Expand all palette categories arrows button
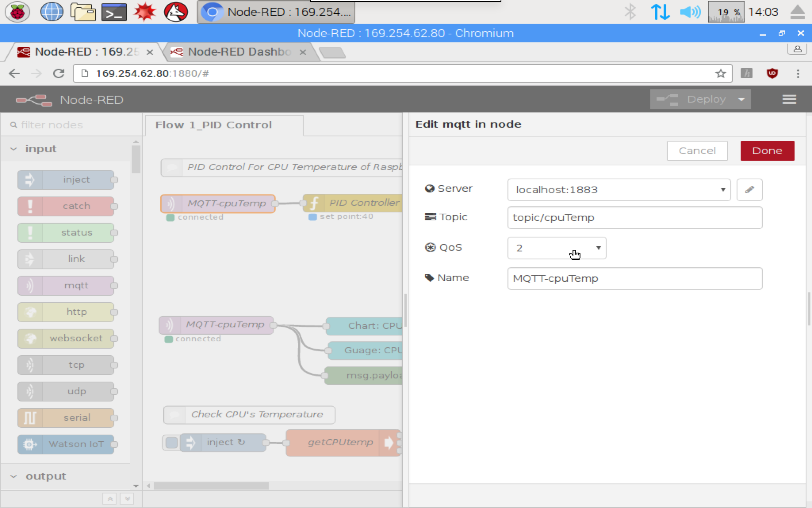This screenshot has width=812, height=508. click(127, 499)
